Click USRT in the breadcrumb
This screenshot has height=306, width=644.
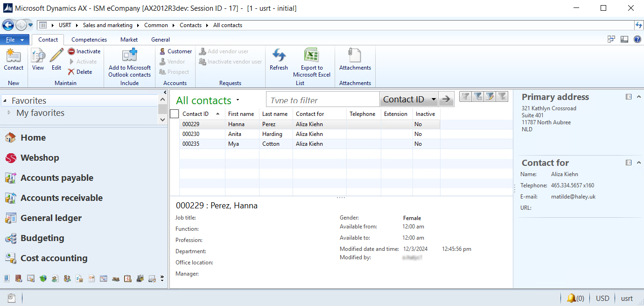click(65, 25)
